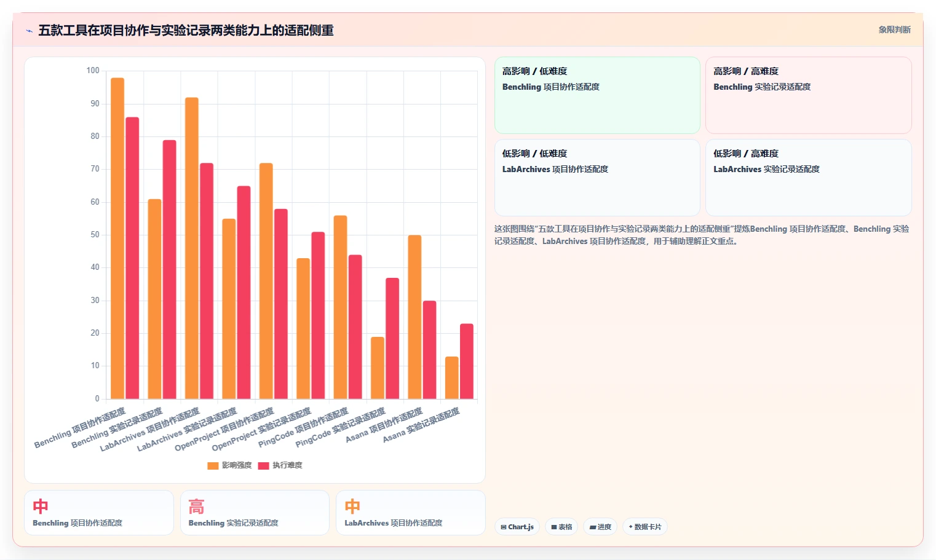Image resolution: width=936 pixels, height=560 pixels.
Task: Click the lightning icon beside the title
Action: 29,31
